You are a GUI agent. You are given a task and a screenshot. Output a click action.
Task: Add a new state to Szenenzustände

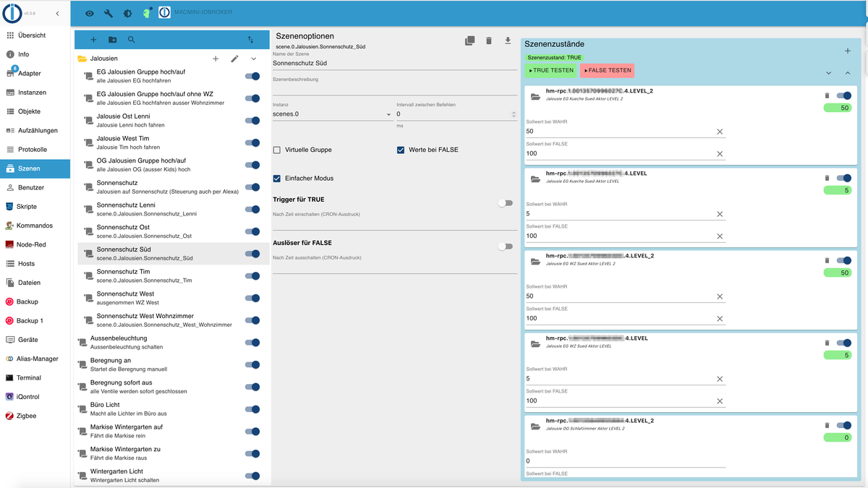point(848,51)
